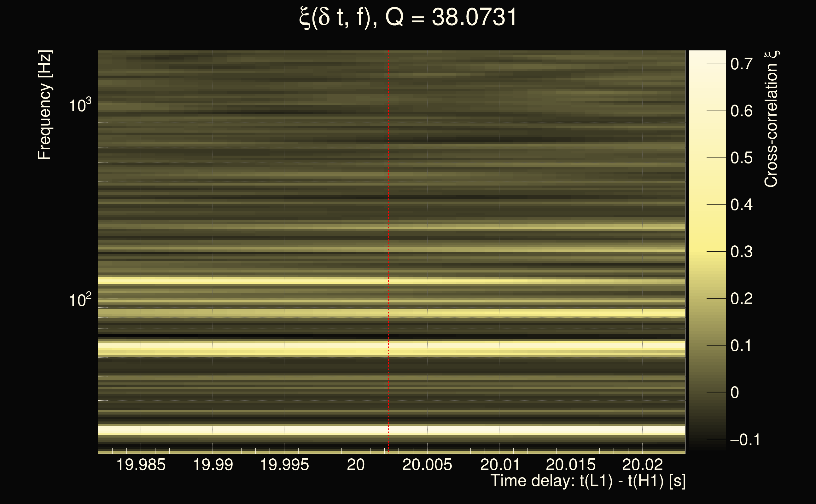Click the 0.7 value on the colorbar
This screenshot has height=504, width=816.
point(741,64)
